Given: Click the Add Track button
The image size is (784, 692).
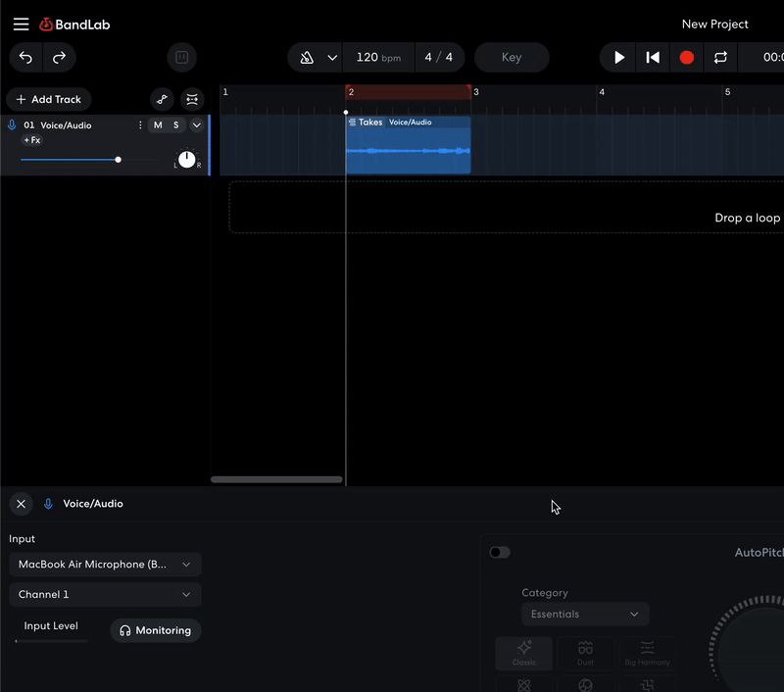Looking at the screenshot, I should coord(48,99).
